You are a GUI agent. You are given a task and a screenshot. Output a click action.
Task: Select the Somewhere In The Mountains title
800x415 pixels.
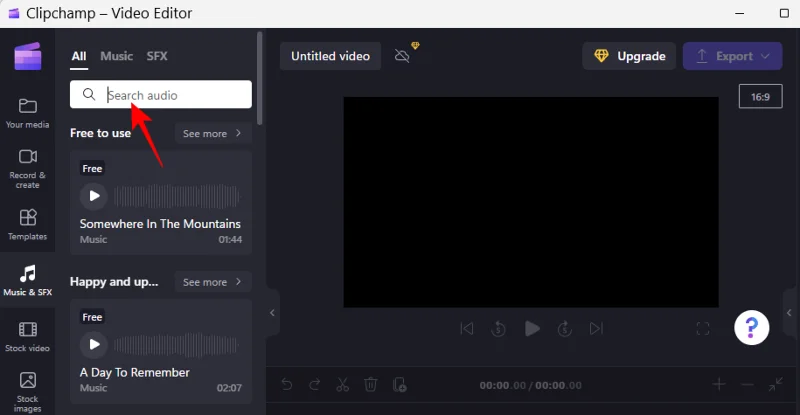[160, 224]
